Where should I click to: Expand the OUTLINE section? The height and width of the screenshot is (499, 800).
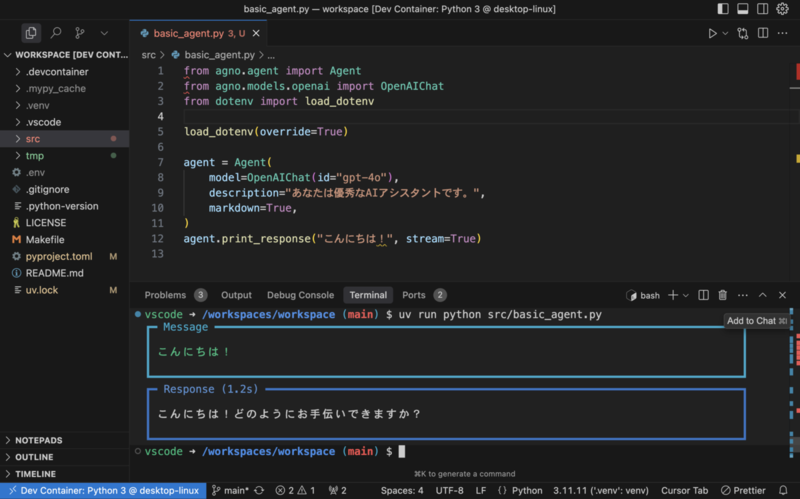coord(64,457)
